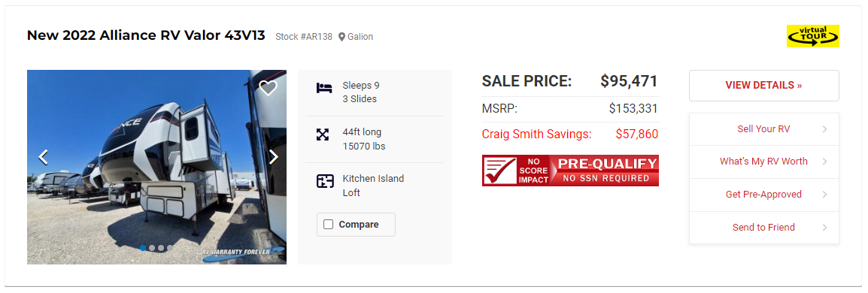Viewport: 868px width, 293px height.
Task: Click the dimensions icon beside 44ft long
Action: 323,134
